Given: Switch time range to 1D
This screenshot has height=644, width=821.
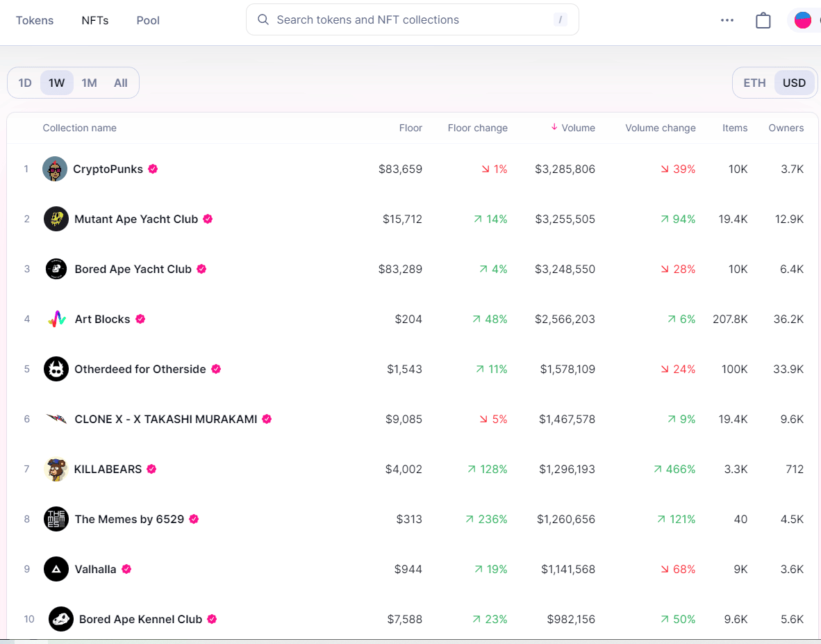Looking at the screenshot, I should coord(25,83).
